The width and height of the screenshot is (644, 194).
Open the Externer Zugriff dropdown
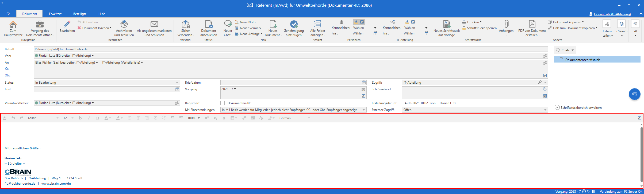[x=545, y=110]
